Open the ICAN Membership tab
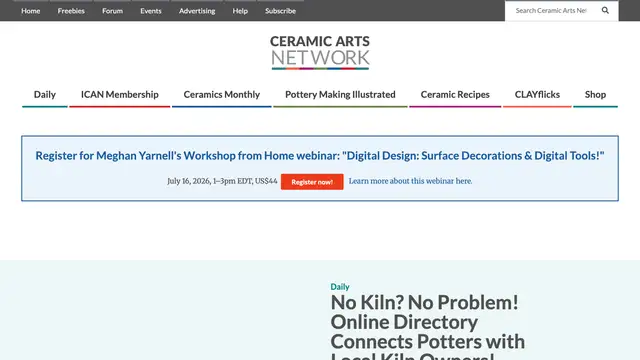 pos(120,95)
